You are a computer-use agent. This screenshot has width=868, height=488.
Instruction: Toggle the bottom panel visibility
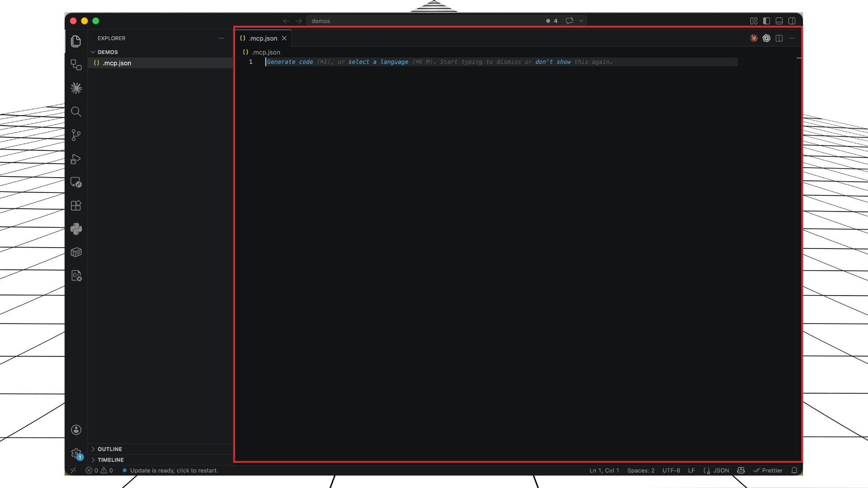point(779,21)
